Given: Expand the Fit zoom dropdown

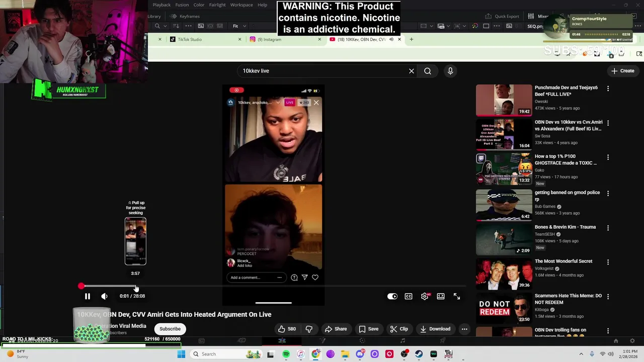Looking at the screenshot, I should [238, 26].
